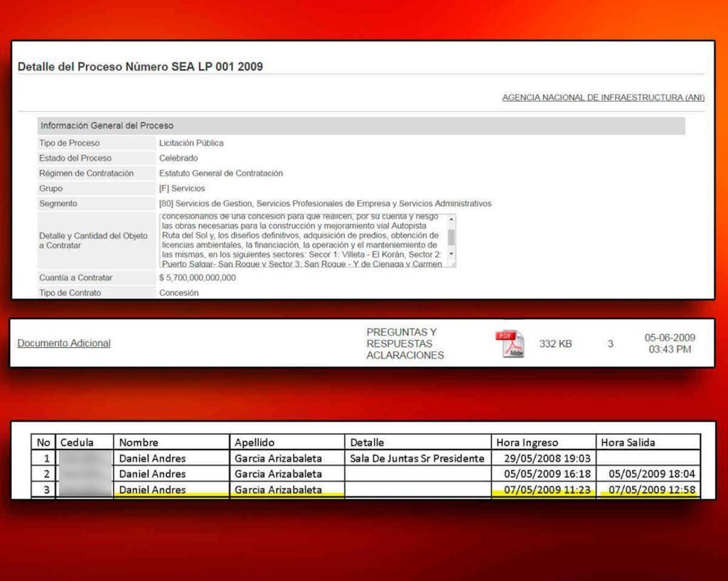Click the description box scroll-down arrow
Screen dimensions: 728x581
point(451,255)
